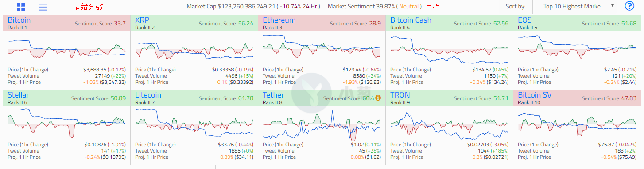
Task: Click the Market Sentiment Neutral label
Action: [x=409, y=7]
